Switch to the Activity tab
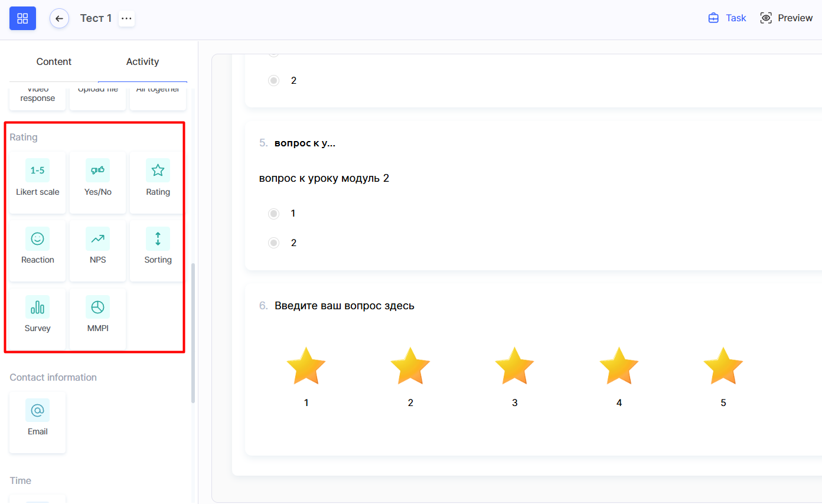Screen dimensions: 822x504 142,61
